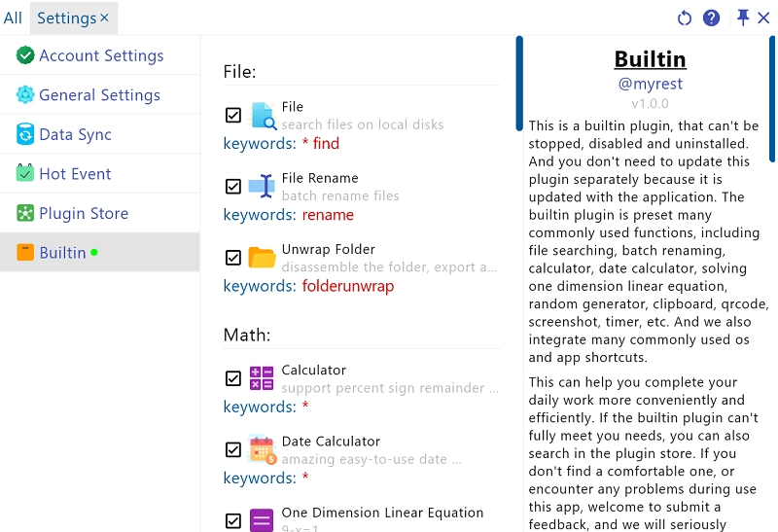778x532 pixels.
Task: Click the Unwrap Folder icon
Action: (262, 258)
